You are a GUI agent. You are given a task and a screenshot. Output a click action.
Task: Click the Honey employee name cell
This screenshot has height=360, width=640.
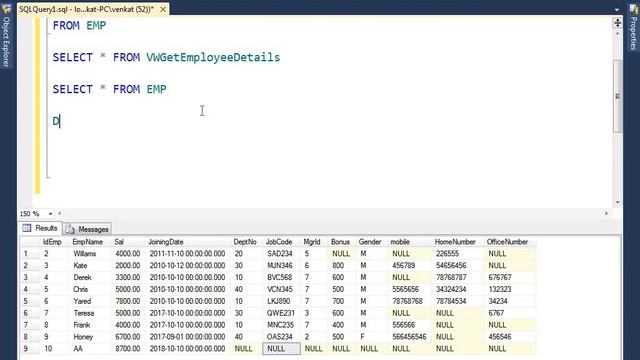[91, 337]
